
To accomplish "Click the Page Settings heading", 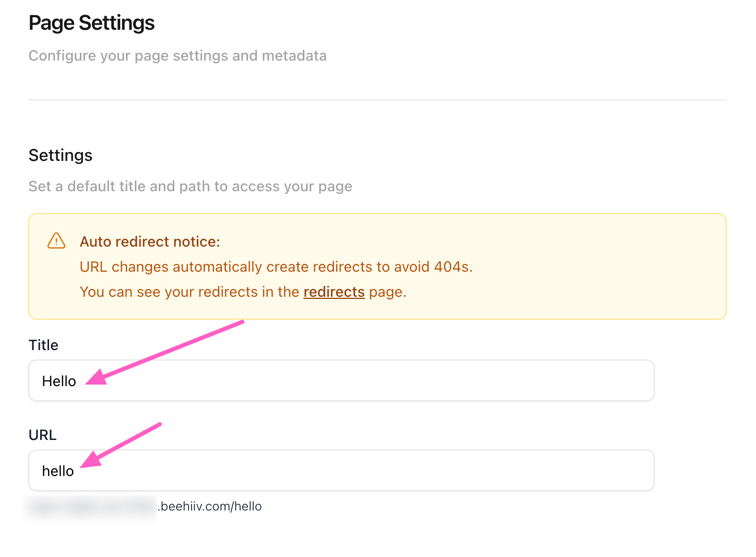I will (91, 23).
